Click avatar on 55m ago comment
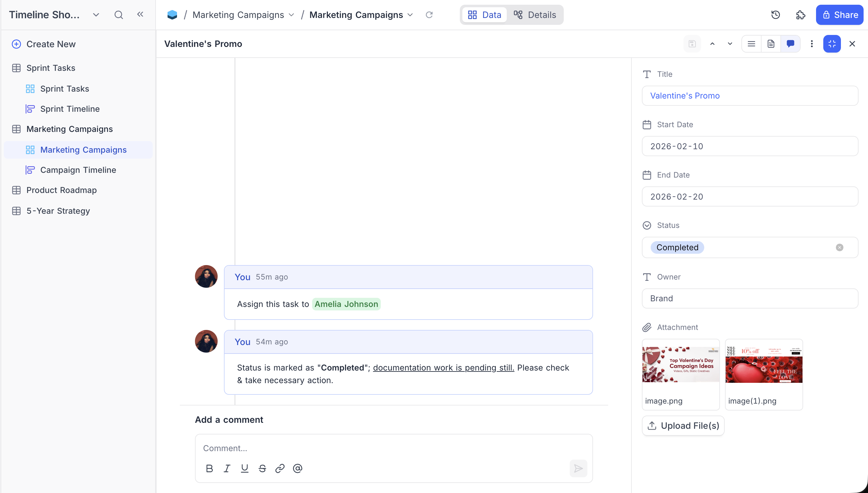868x493 pixels. click(x=206, y=277)
